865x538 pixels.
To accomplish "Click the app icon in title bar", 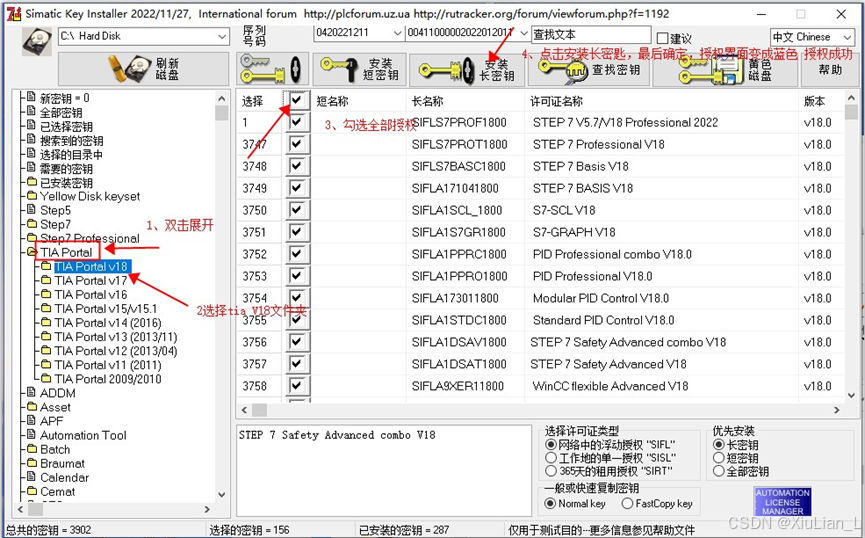I will 13,14.
